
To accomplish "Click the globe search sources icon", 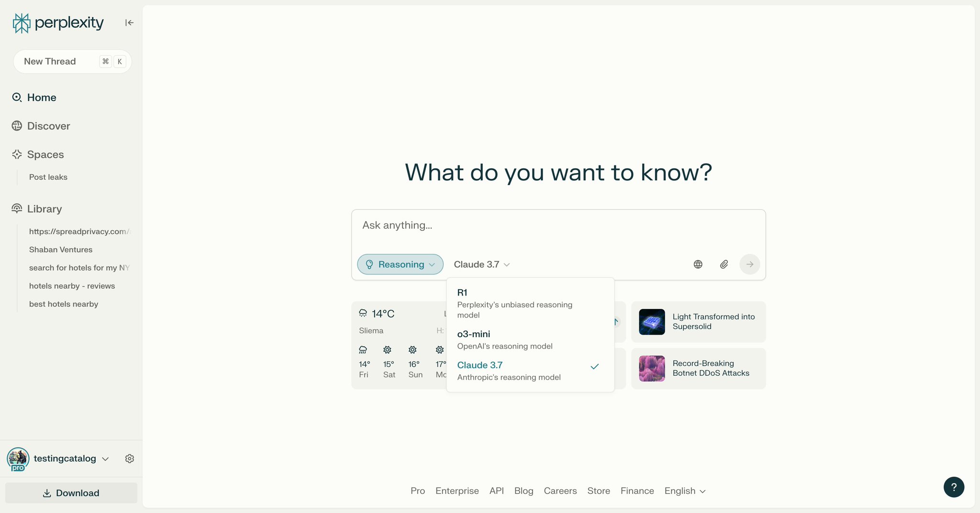I will (x=698, y=264).
